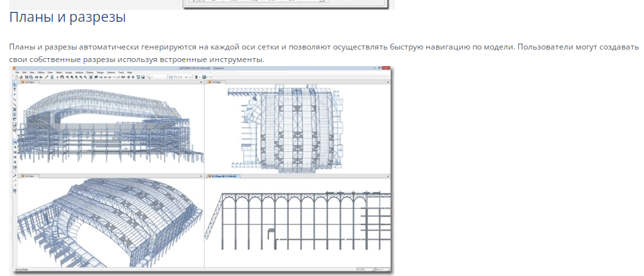The width and height of the screenshot is (644, 276).
Task: Open the File menu in SAP2000
Action: tap(17, 72)
